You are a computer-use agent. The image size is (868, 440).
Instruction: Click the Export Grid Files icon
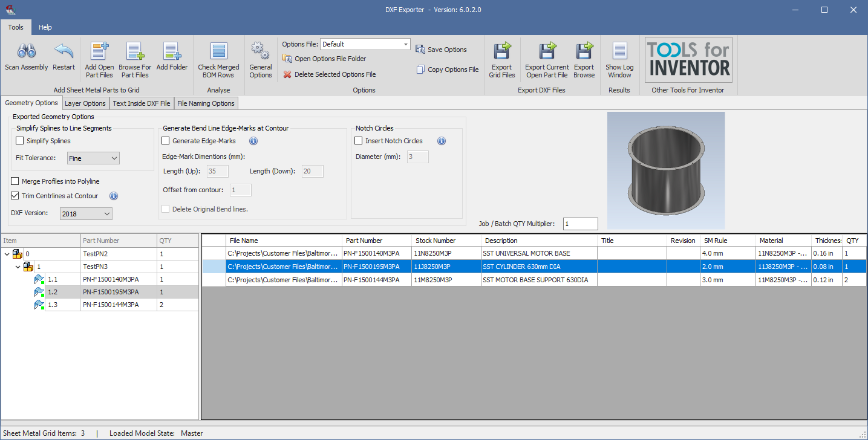501,52
